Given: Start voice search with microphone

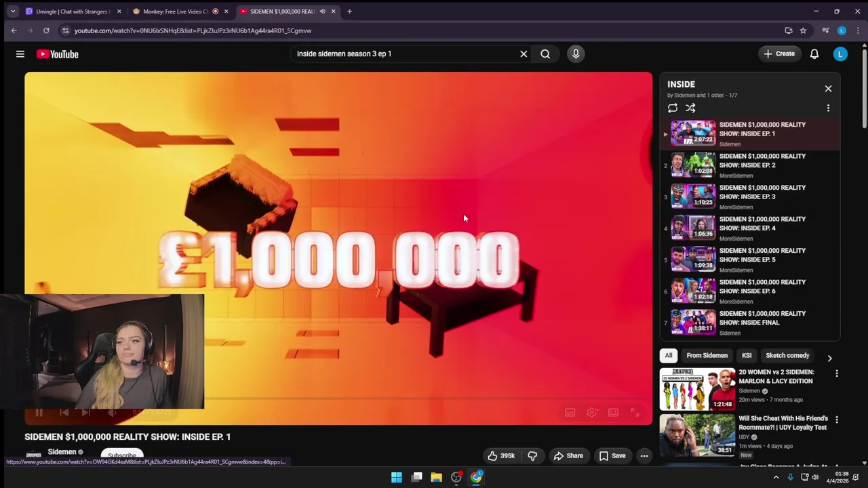Looking at the screenshot, I should pos(576,54).
